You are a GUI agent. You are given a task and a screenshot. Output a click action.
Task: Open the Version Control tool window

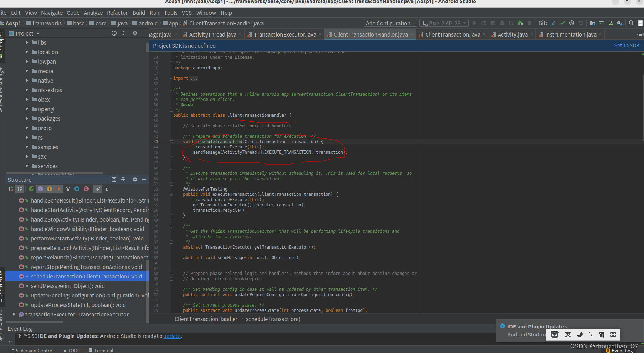pos(32,350)
